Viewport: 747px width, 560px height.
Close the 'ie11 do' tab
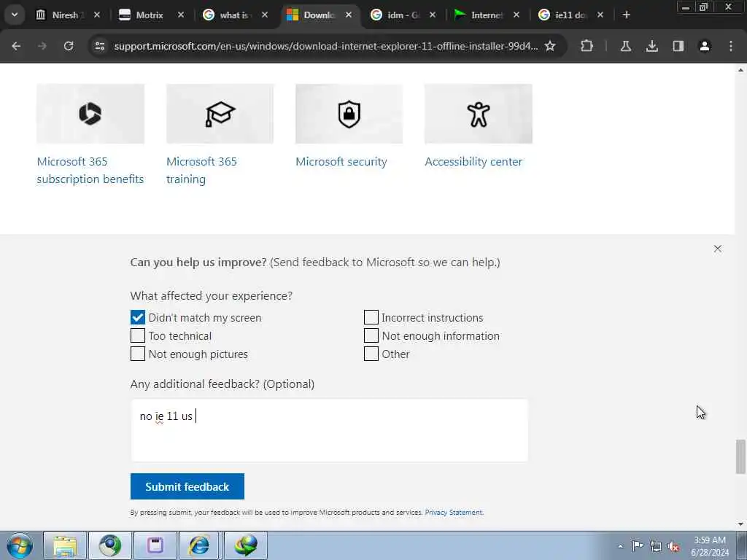tap(600, 15)
